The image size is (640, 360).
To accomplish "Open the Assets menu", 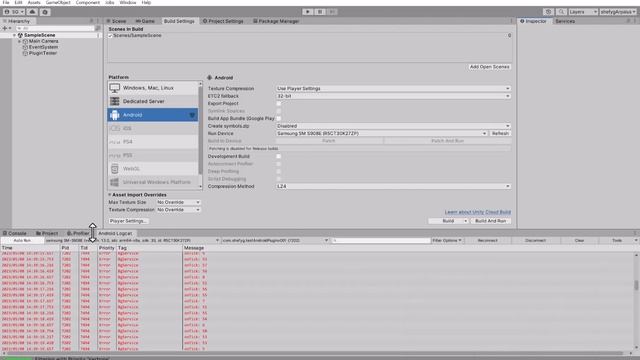I will tap(34, 2).
